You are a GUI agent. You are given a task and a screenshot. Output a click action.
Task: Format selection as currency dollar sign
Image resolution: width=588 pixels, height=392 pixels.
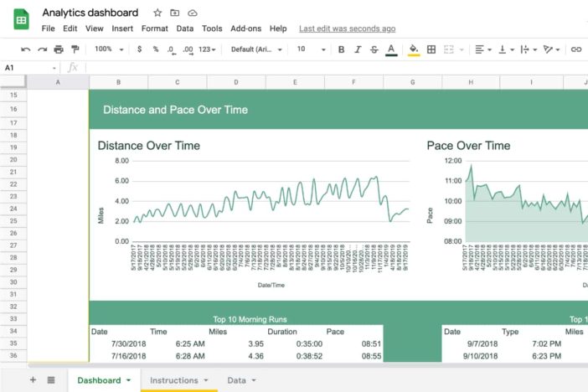pos(140,49)
